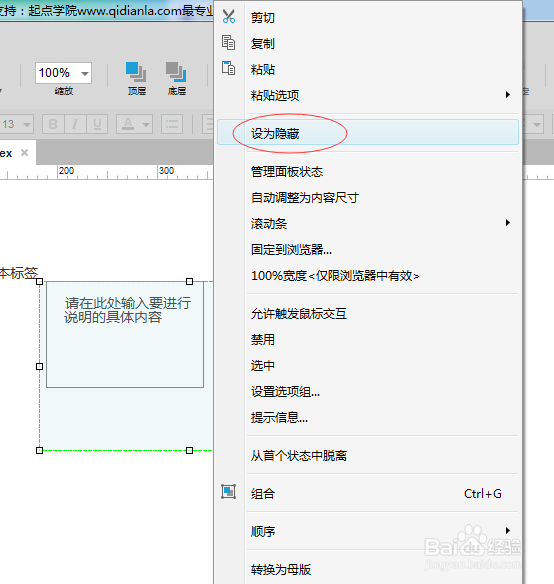Expand 顺序 submenu arrow
The image size is (554, 584).
tap(507, 530)
